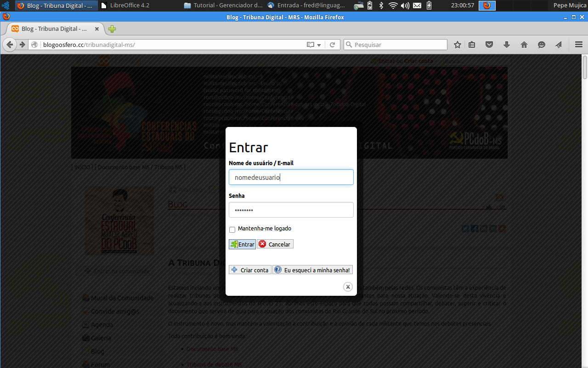The height and width of the screenshot is (368, 588).
Task: Open the Firefox downloads arrow icon
Action: click(507, 45)
